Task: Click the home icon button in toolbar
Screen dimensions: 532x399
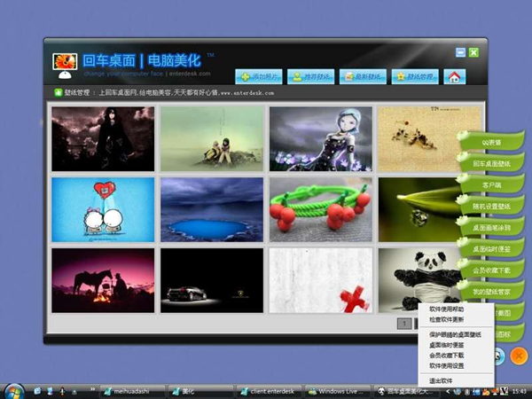Action: click(x=454, y=76)
